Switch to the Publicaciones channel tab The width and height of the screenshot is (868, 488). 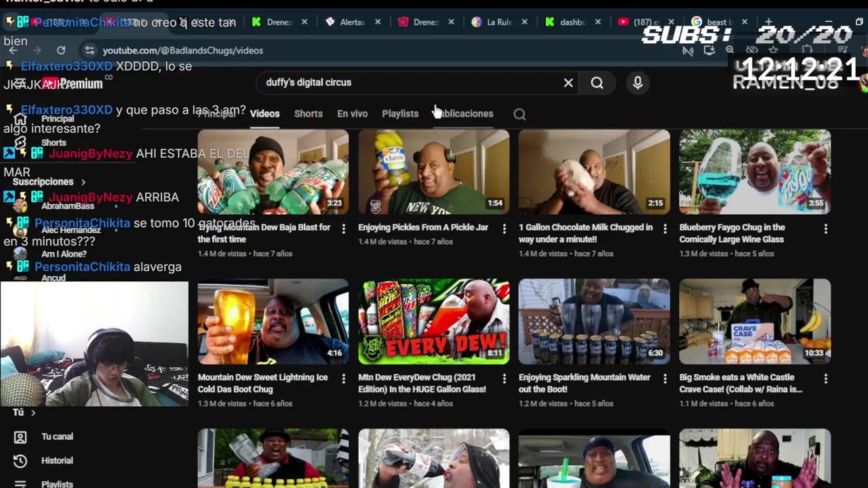464,114
